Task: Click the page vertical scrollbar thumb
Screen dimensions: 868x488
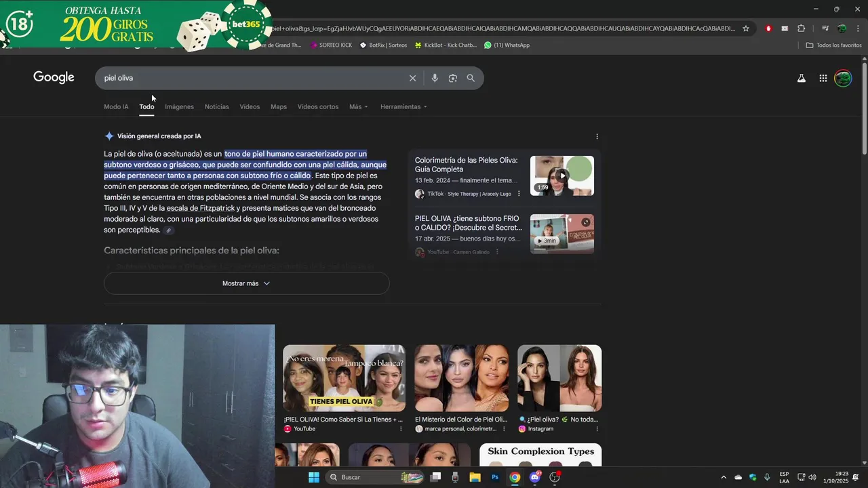Action: tap(864, 108)
